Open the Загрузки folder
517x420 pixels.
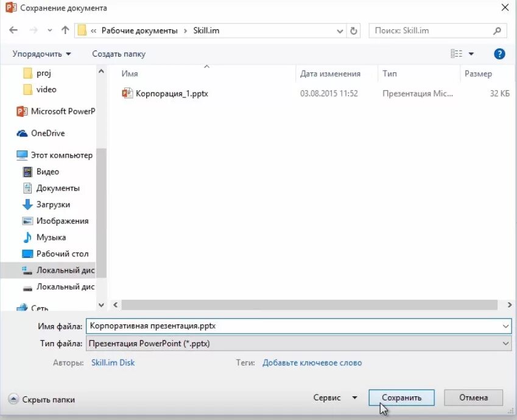(x=46, y=205)
